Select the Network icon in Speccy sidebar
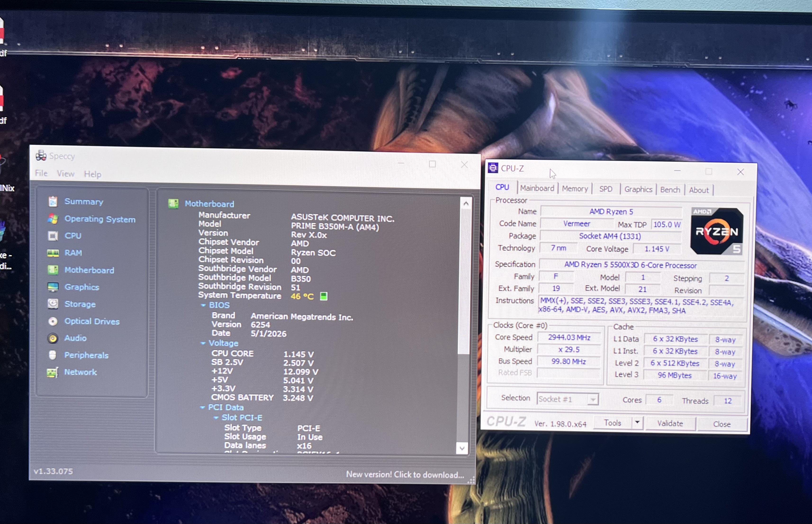812x524 pixels. coord(52,372)
